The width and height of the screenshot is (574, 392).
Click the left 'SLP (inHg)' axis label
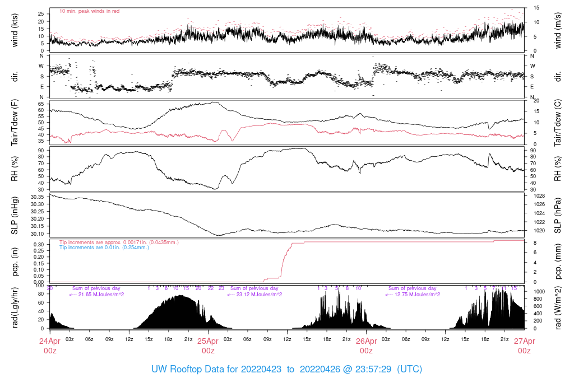(x=15, y=215)
